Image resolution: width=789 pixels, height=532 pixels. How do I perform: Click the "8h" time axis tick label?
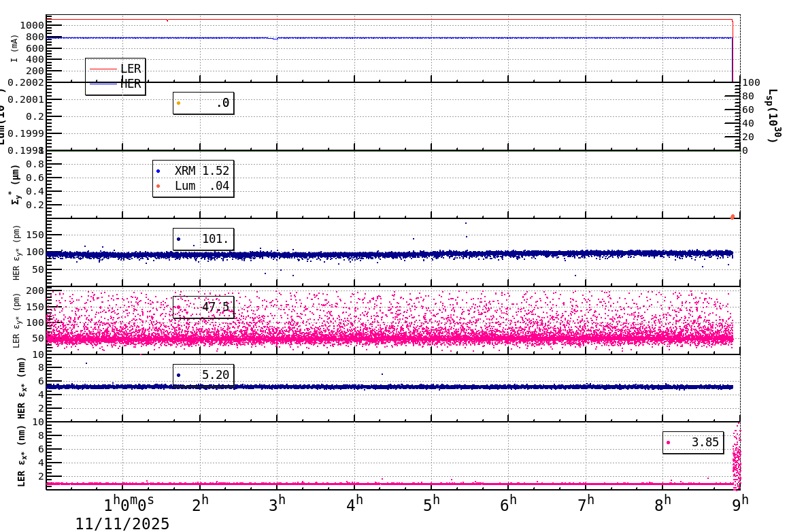click(663, 504)
